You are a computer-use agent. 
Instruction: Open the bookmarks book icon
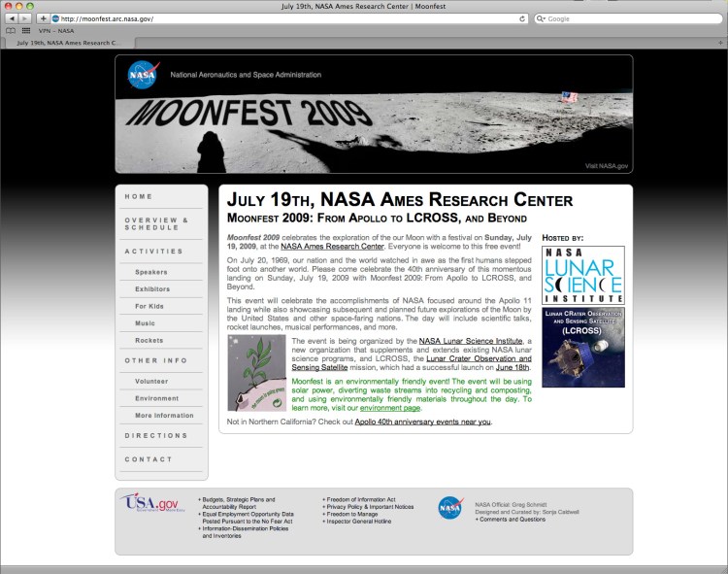click(x=11, y=31)
